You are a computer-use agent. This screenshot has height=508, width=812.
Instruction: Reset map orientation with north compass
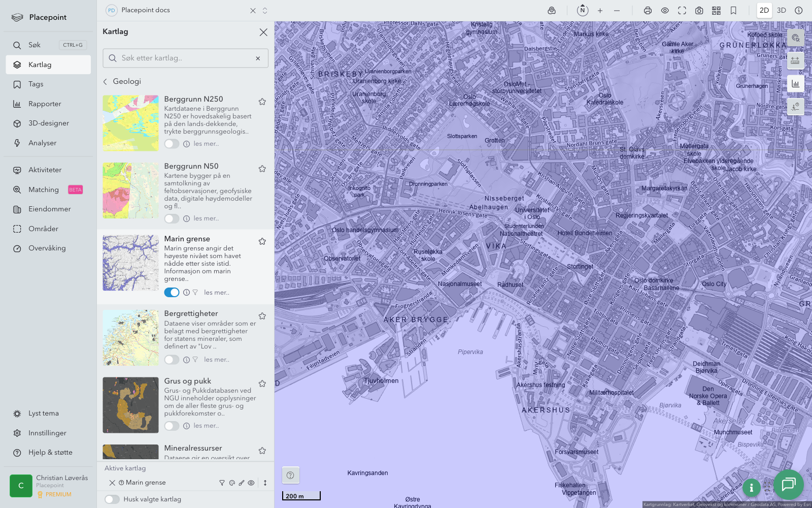[x=583, y=11]
